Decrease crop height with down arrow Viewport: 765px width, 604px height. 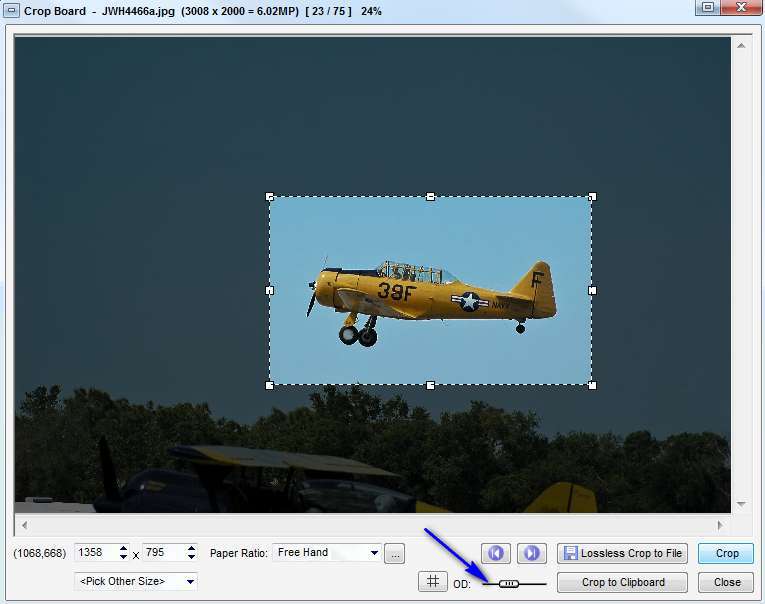point(191,557)
